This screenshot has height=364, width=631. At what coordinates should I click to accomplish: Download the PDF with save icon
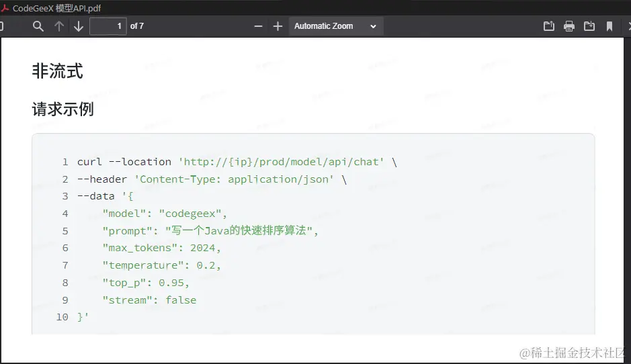pos(589,27)
